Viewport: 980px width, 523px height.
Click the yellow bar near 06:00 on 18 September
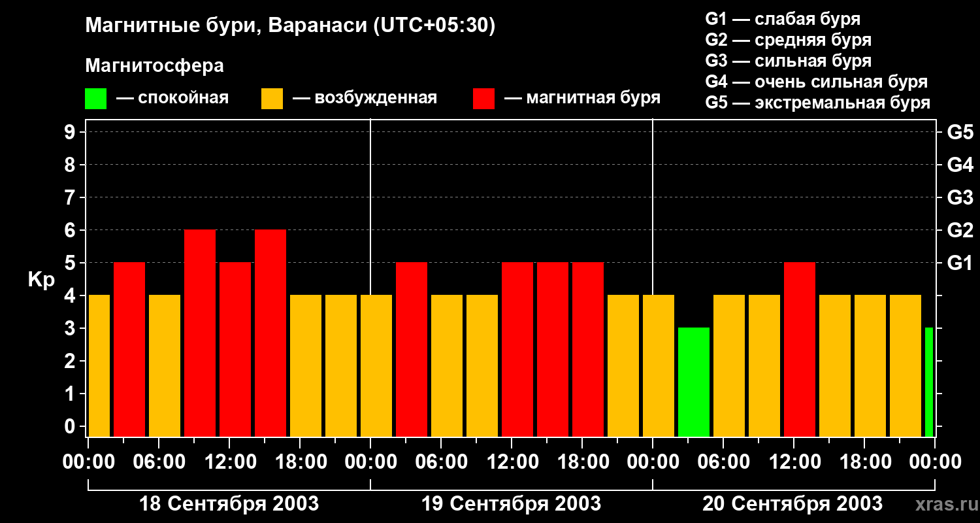(x=165, y=366)
